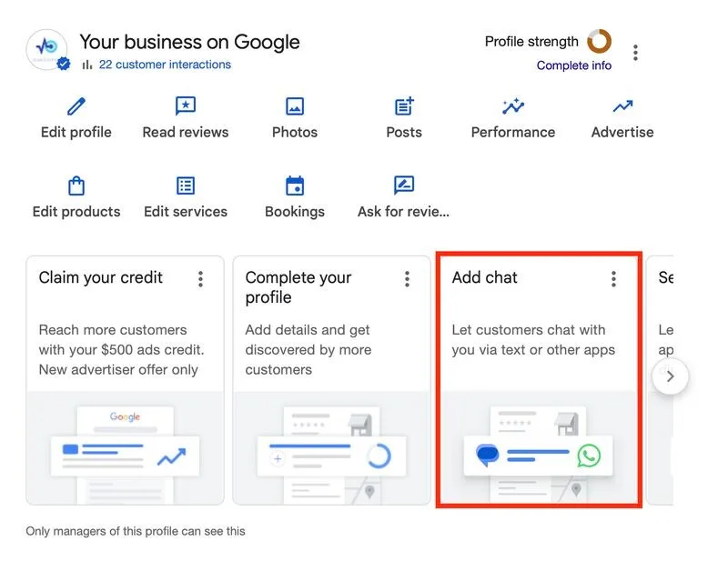Open the 22 customer interactions link
728x561 pixels.
point(165,65)
